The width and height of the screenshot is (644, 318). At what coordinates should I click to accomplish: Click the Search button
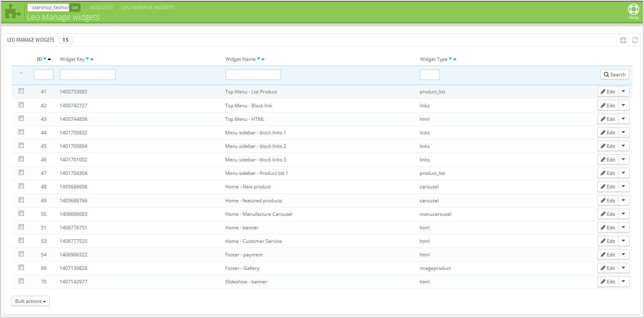click(615, 74)
